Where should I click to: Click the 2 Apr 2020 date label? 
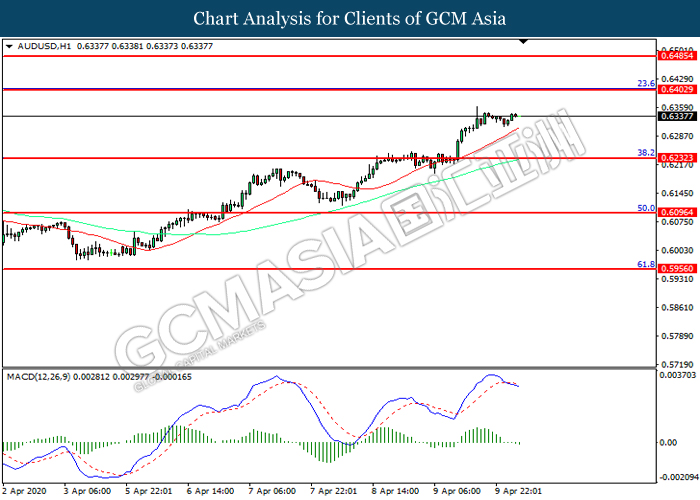25,491
